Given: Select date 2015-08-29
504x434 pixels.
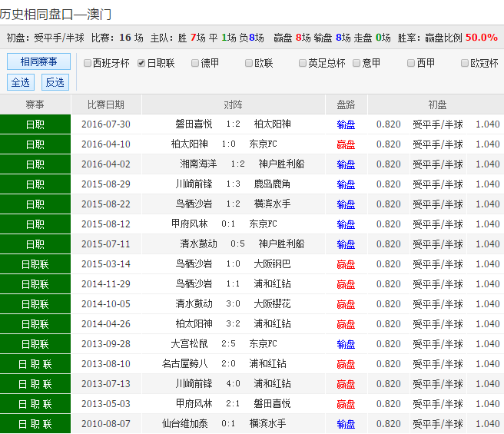Looking at the screenshot, I should pos(106,184).
